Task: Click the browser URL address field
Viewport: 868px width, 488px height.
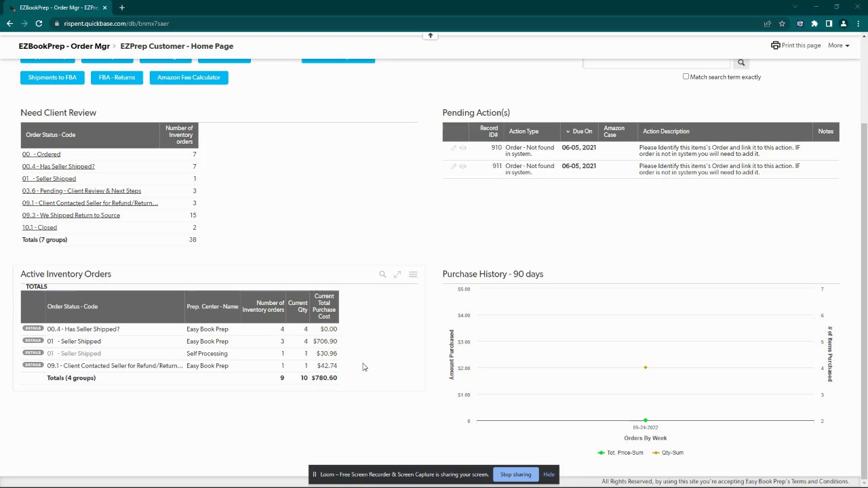Action: point(407,23)
